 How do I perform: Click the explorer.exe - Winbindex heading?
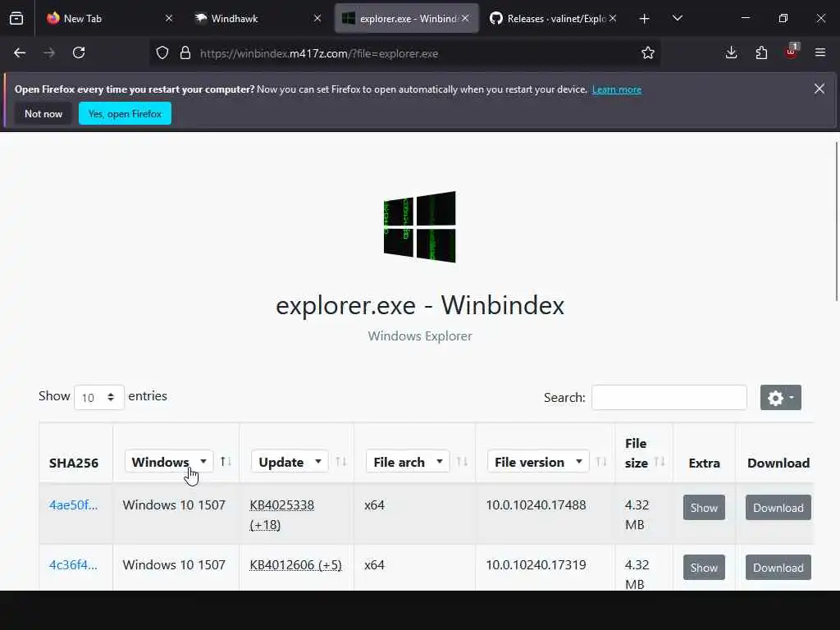[420, 305]
